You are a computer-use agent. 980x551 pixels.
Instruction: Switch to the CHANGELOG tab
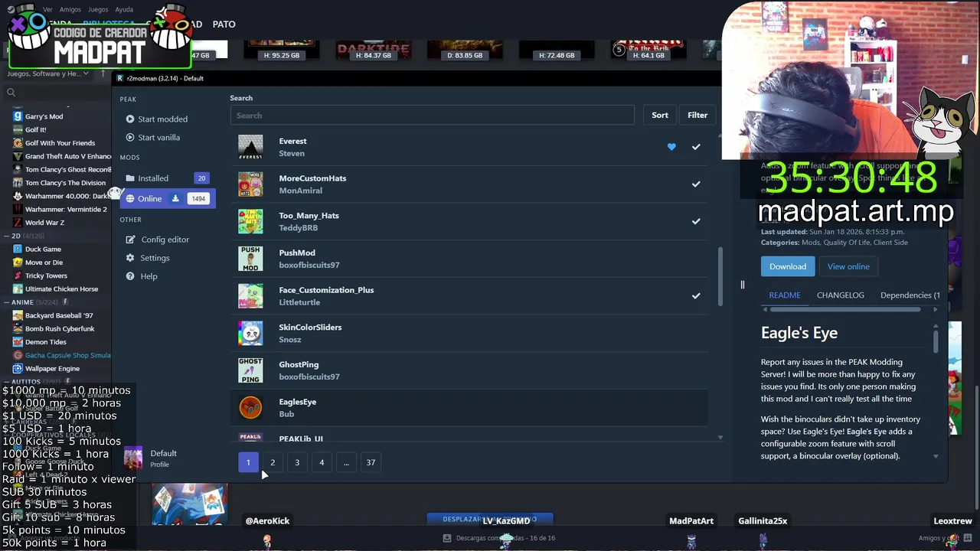pos(840,295)
